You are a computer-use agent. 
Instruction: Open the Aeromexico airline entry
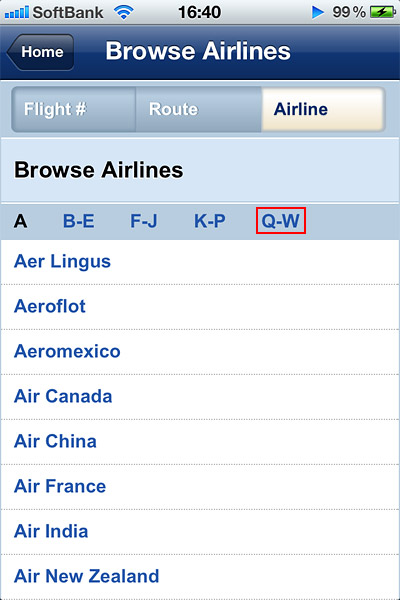[200, 352]
